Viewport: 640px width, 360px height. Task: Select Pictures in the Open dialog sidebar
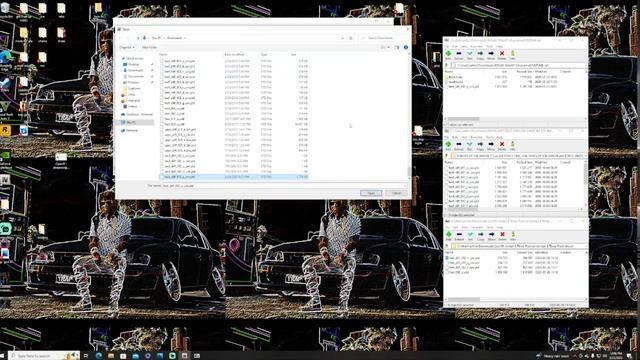[x=133, y=82]
